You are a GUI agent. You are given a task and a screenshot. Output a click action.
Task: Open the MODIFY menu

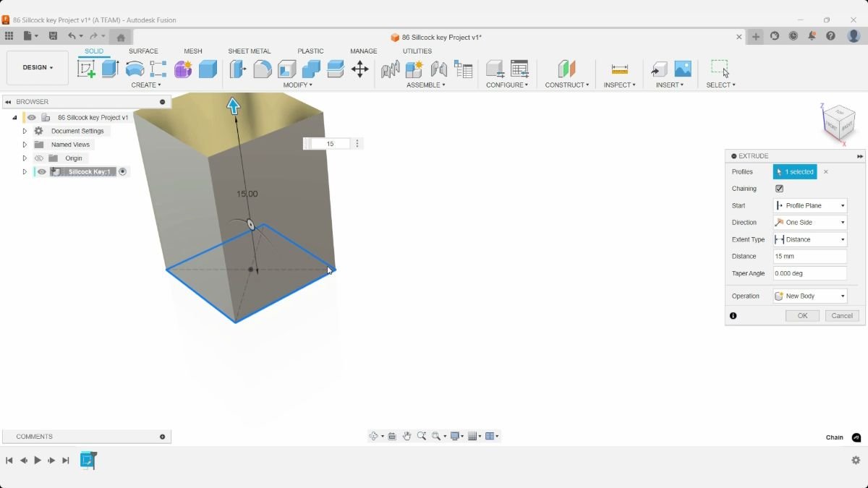coord(298,85)
